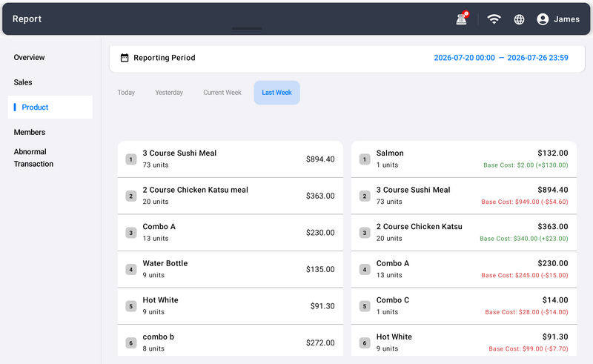Select the Last Week tab

click(x=276, y=93)
